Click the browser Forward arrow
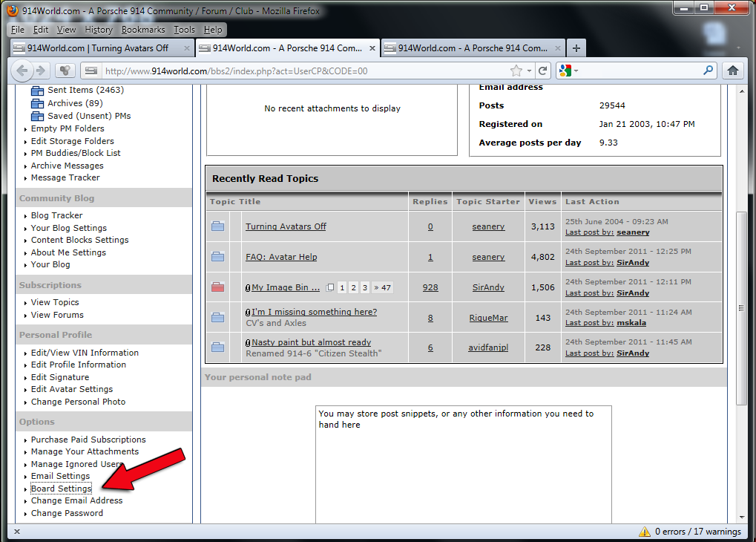Image resolution: width=756 pixels, height=542 pixels. point(41,71)
